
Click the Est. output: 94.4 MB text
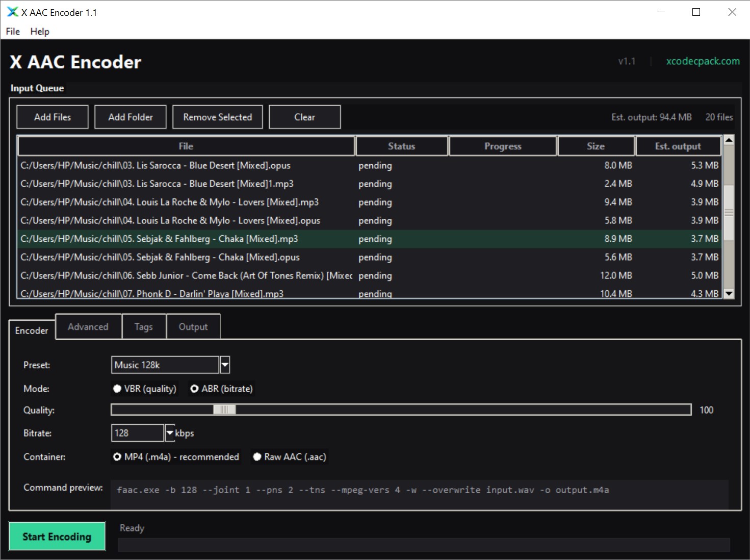pyautogui.click(x=652, y=117)
